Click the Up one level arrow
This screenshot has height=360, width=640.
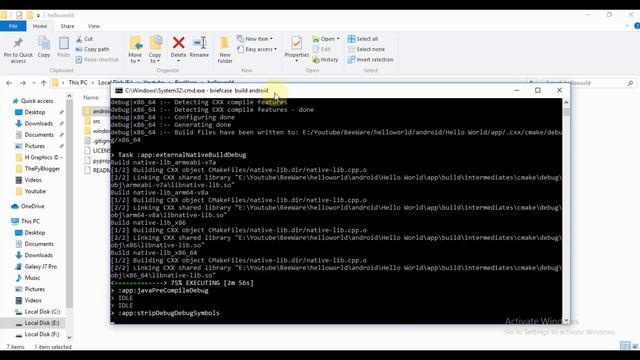coord(44,83)
